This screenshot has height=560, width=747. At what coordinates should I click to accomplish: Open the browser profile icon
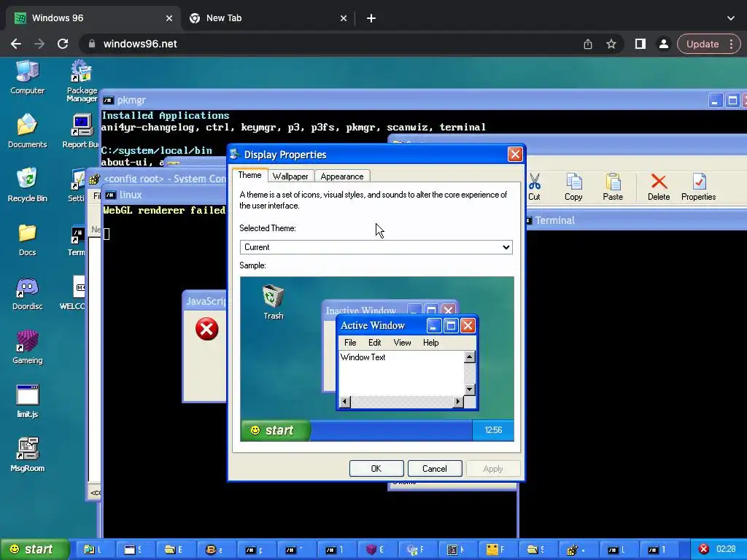coord(663,44)
